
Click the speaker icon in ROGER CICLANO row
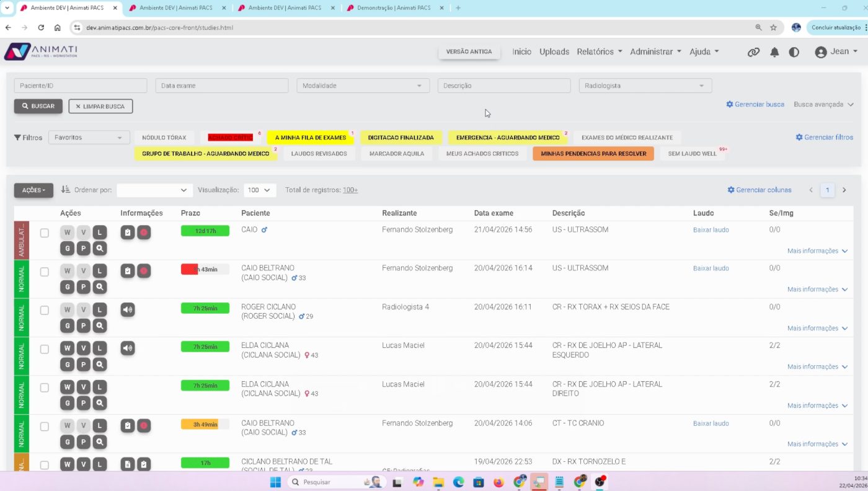pyautogui.click(x=128, y=309)
